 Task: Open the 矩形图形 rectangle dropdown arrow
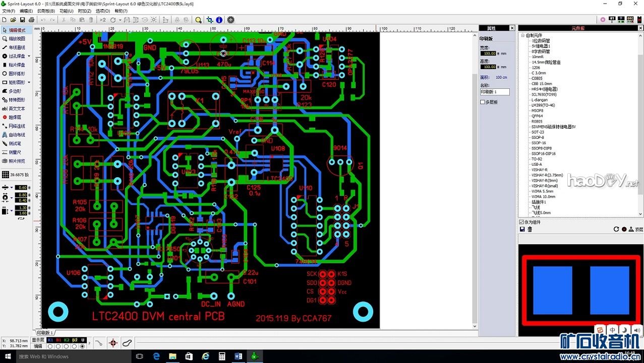[x=29, y=82]
